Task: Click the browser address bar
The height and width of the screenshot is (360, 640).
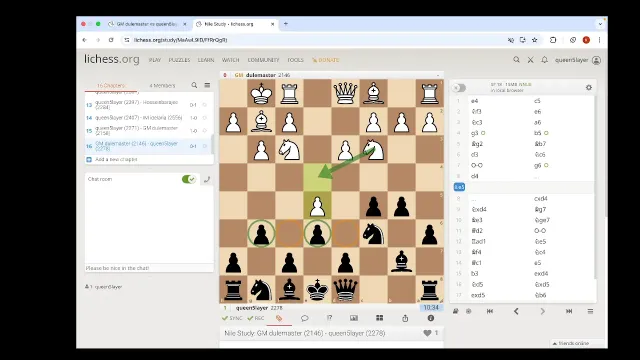Action: (x=314, y=40)
